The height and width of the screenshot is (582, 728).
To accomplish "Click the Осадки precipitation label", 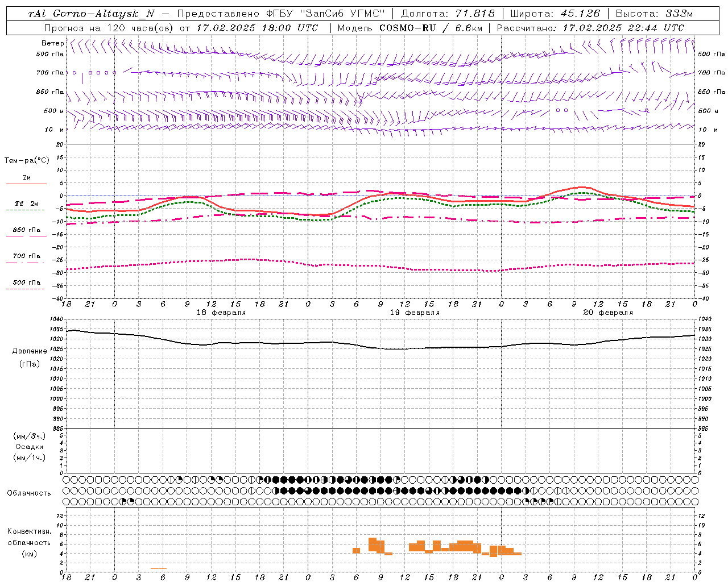I will coord(30,447).
